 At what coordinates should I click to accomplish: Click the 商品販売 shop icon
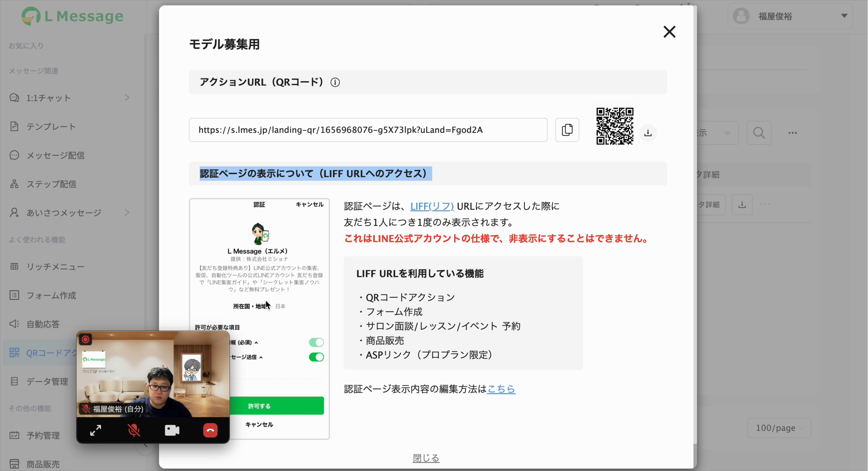14,464
